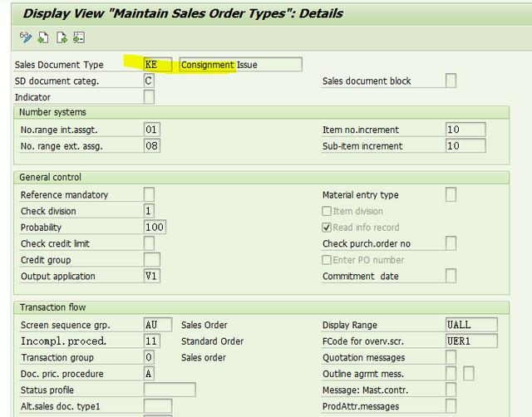532x417 pixels.
Task: Go to previous entry icon
Action: [x=43, y=37]
